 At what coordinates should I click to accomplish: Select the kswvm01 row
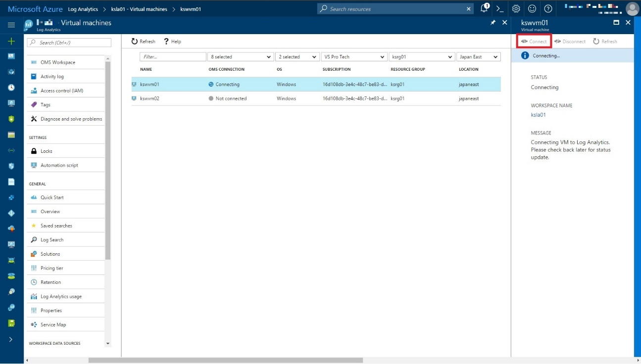click(x=316, y=84)
